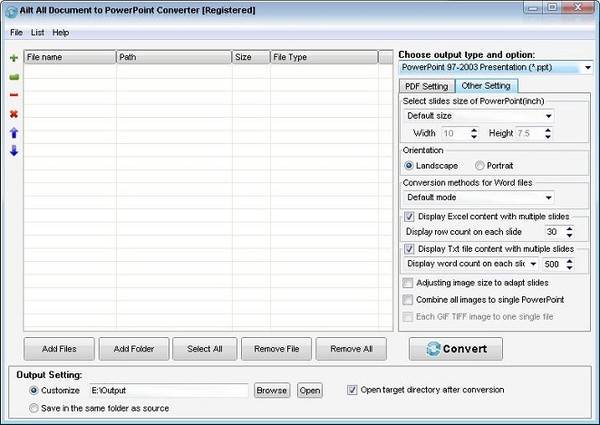
Task: Enable Adjusting image size to adapt slides
Action: tap(408, 283)
